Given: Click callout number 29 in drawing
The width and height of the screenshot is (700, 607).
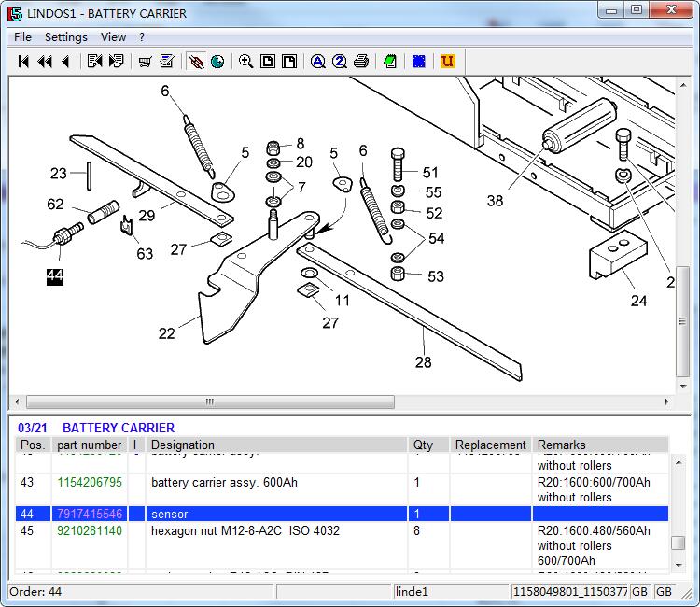Looking at the screenshot, I should pos(147,216).
